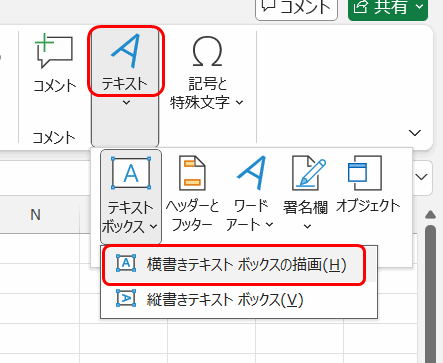Expand the formula bar chevron
Image resolution: width=443 pixels, height=363 pixels.
tap(421, 177)
